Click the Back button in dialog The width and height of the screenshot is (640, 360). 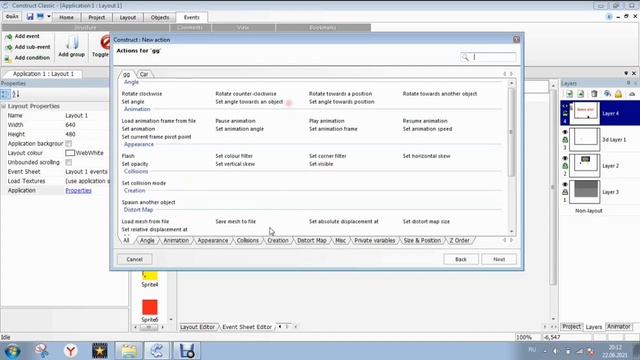pyautogui.click(x=461, y=259)
